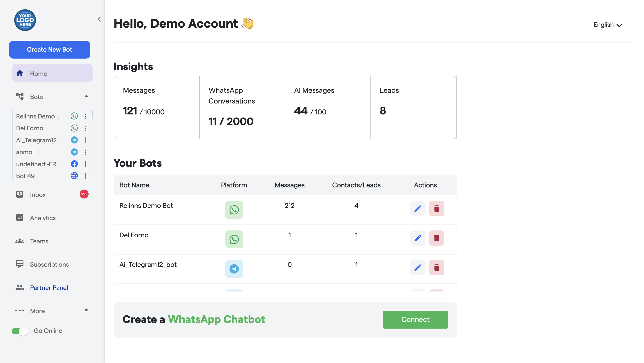Viewport: 644px width, 363px height.
Task: Click the Your Logo Here image
Action: tap(25, 20)
